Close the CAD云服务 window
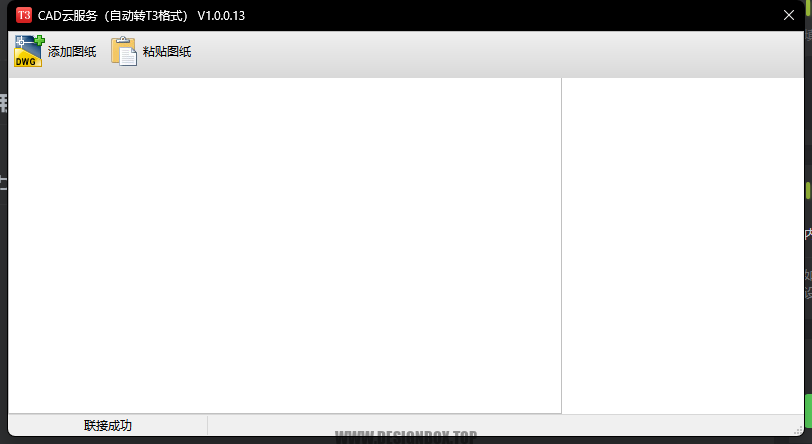Viewport: 812px width, 444px height. 789,15
